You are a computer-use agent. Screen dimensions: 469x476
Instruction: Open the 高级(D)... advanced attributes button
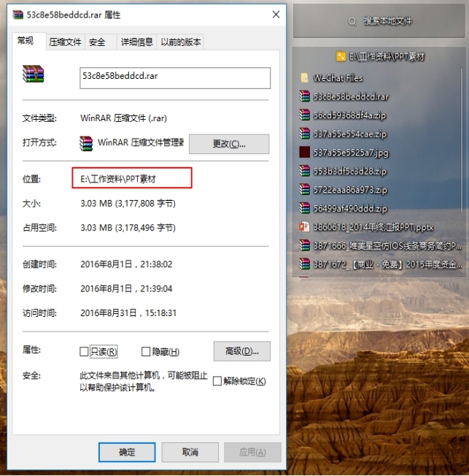pos(241,351)
